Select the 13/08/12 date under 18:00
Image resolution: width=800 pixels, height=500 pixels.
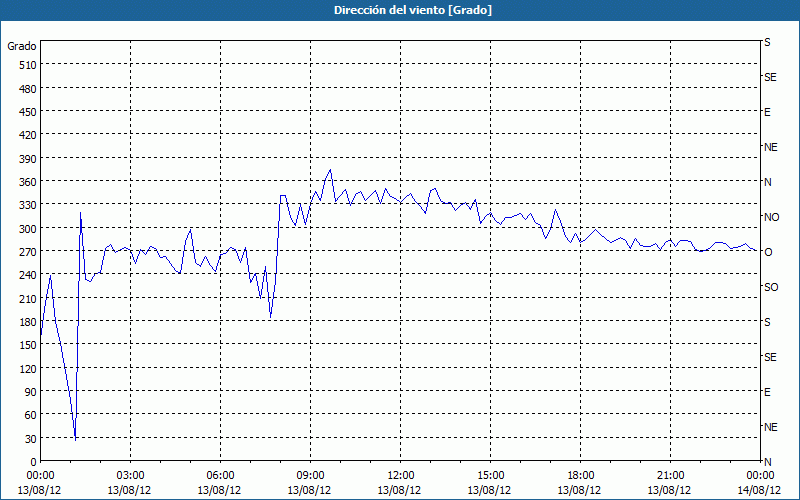(x=579, y=490)
